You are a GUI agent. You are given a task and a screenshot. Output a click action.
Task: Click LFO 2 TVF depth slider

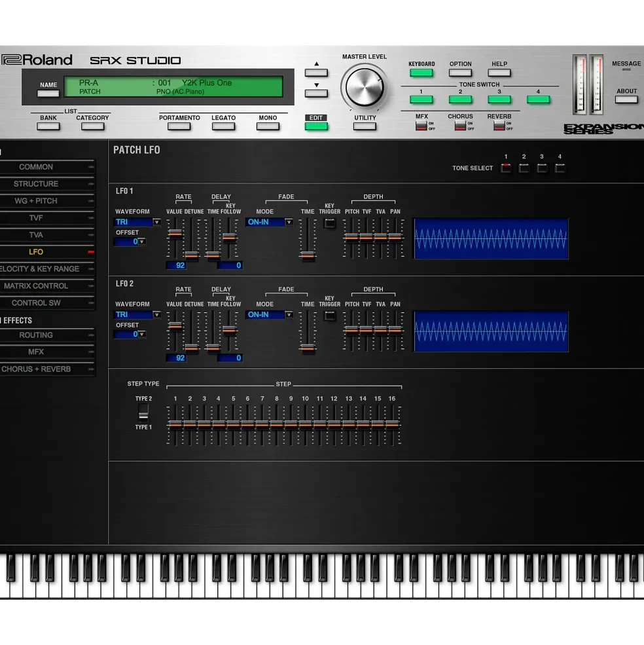coord(366,329)
